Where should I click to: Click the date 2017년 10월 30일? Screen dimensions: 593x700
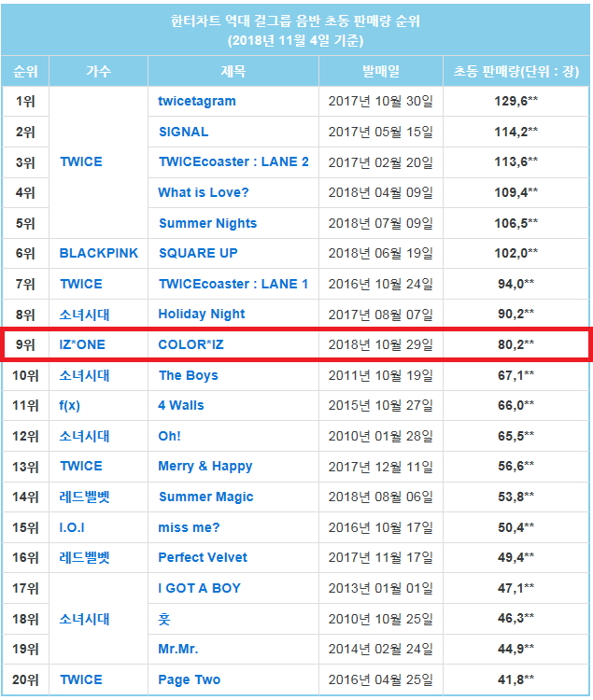381,102
